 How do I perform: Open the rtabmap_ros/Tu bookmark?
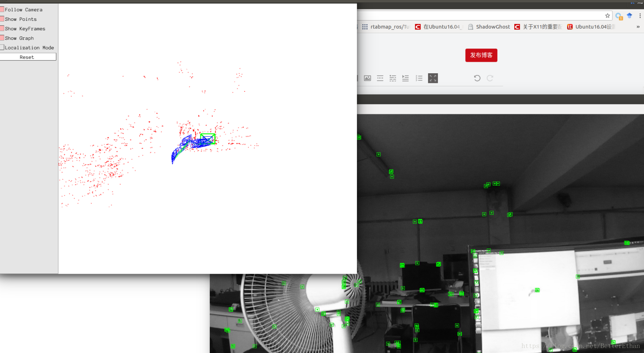point(386,27)
